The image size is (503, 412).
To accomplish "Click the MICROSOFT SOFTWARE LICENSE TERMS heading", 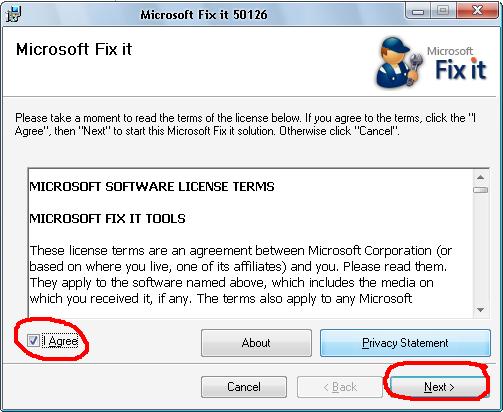I will click(x=152, y=187).
